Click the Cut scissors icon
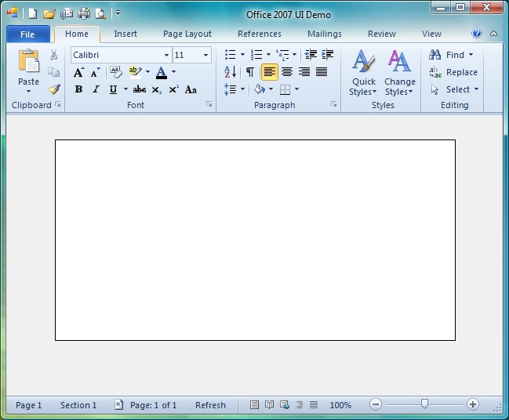This screenshot has height=420, width=509. coord(53,55)
